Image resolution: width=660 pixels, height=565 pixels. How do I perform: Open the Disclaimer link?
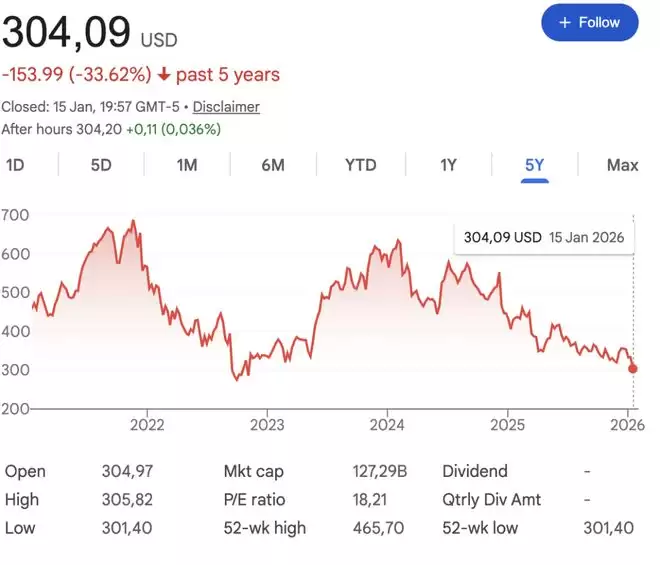coord(226,106)
